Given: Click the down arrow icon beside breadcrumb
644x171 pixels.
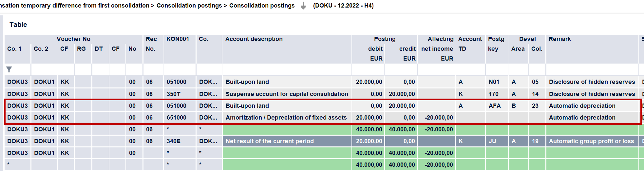Looking at the screenshot, I should coord(303,6).
